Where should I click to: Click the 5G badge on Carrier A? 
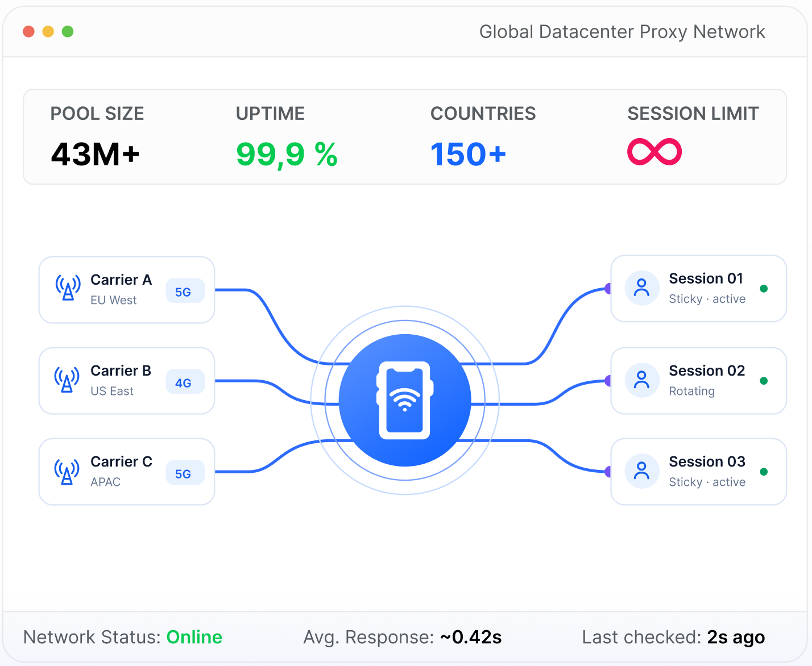tap(185, 292)
